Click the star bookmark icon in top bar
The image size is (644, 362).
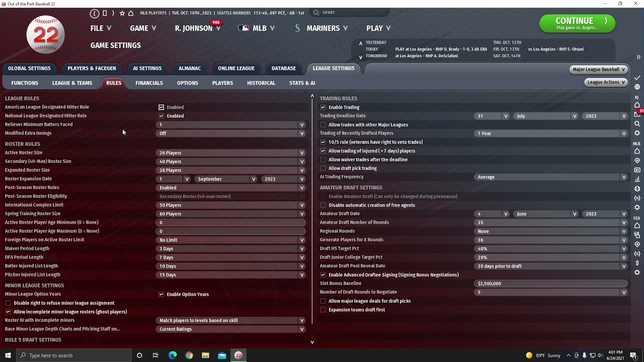122,13
